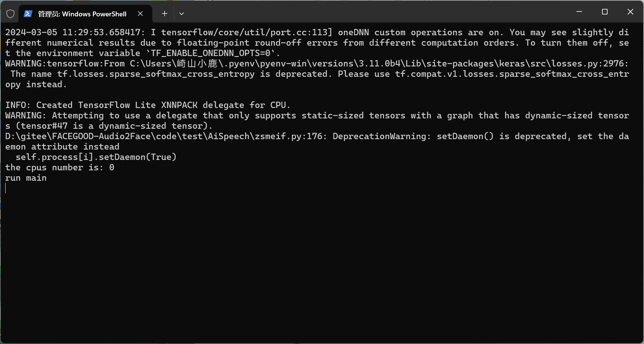644x344 pixels.
Task: Click the administrator shield icon in title bar
Action: 10,14
